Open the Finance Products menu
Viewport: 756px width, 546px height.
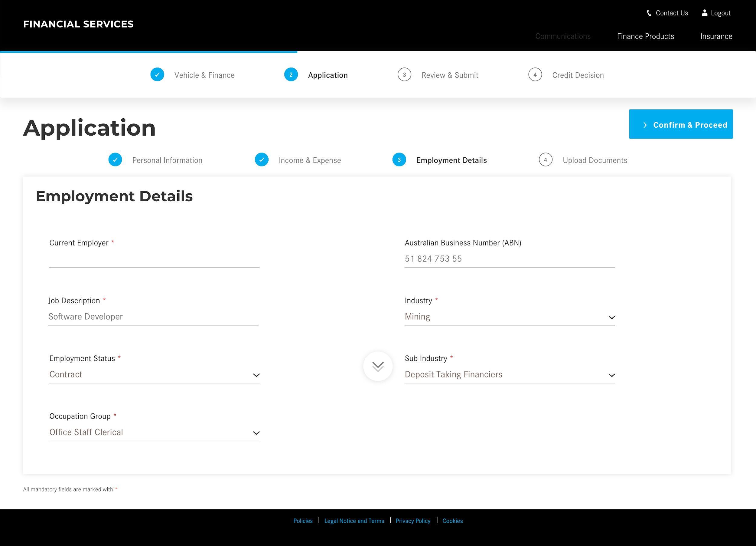click(645, 36)
